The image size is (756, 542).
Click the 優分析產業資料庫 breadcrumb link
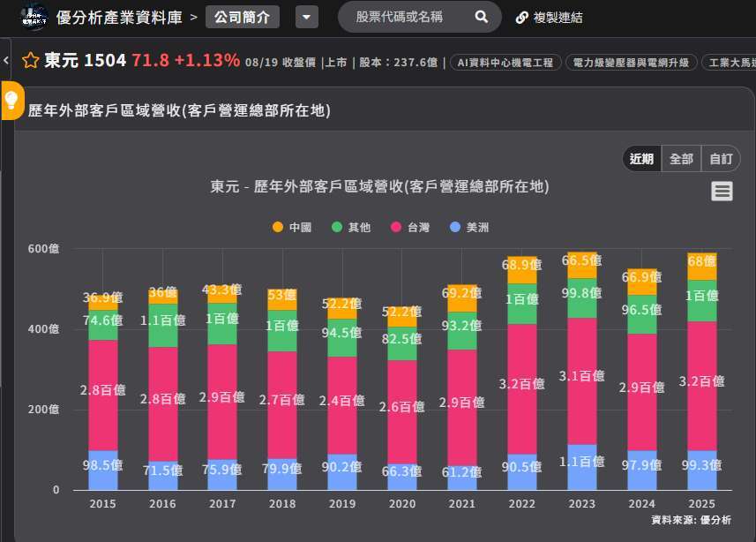pyautogui.click(x=119, y=18)
